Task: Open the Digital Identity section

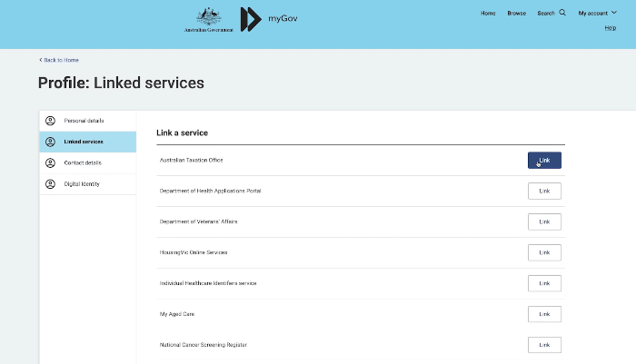Action: click(87, 184)
